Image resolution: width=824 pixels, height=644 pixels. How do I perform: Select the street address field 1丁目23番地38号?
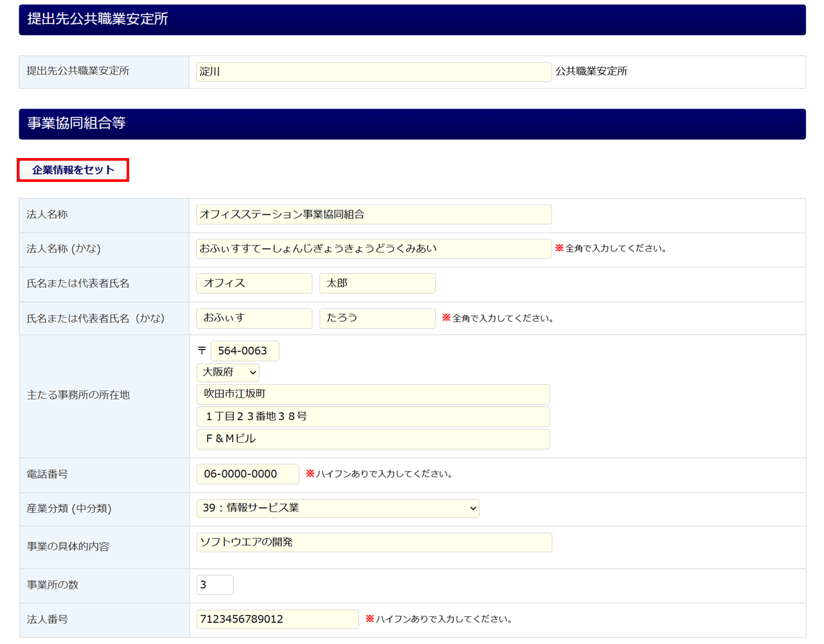[373, 416]
